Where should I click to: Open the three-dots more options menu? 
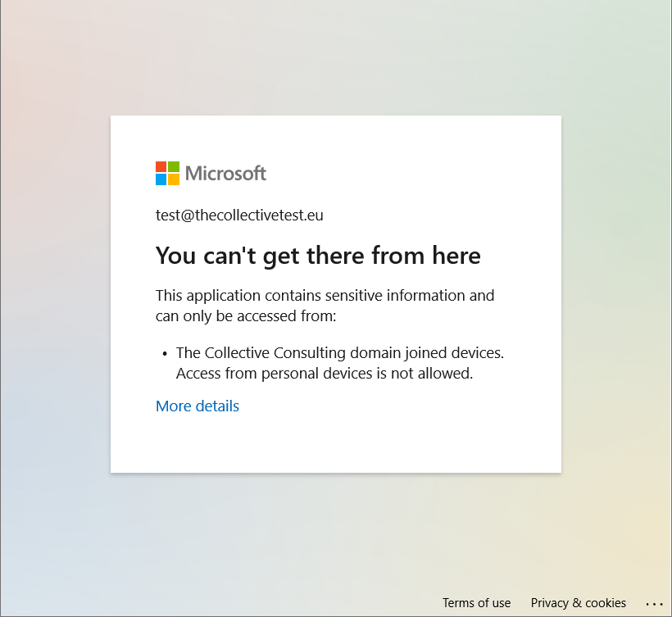(x=654, y=604)
